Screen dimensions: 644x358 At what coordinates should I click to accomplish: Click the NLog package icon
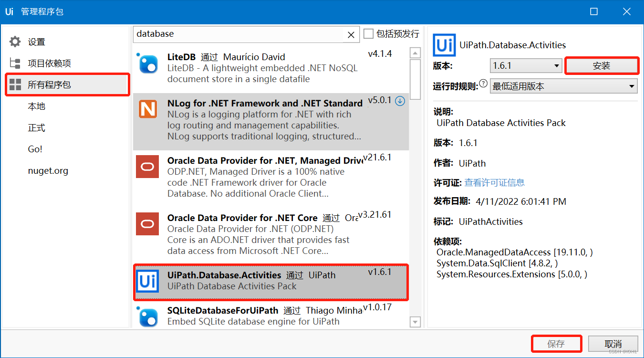click(148, 109)
